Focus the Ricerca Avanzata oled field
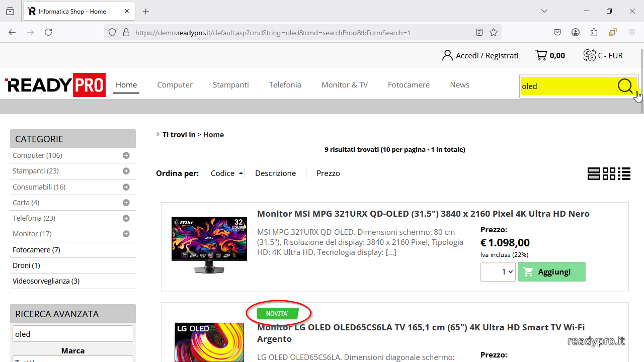644x362 pixels. click(73, 334)
